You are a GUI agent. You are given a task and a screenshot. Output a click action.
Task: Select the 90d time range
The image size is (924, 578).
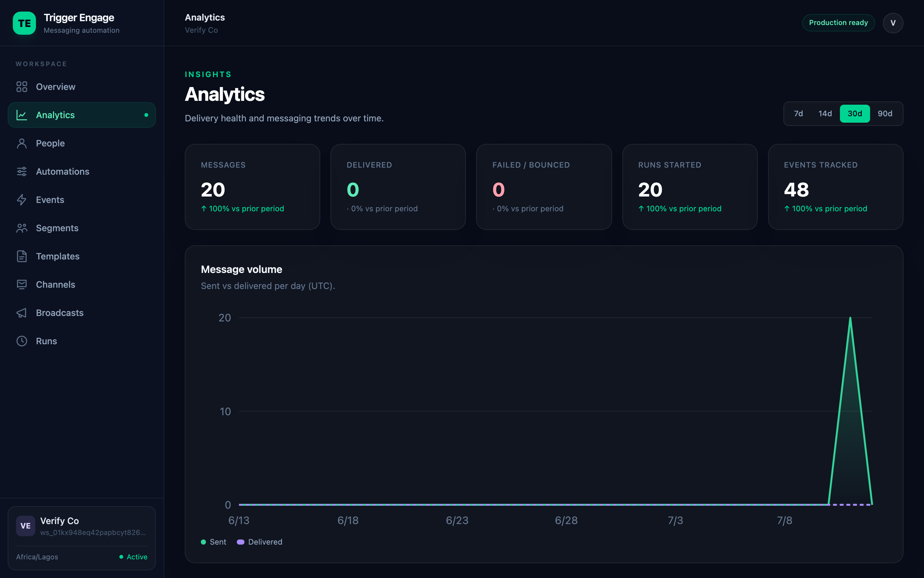(885, 114)
